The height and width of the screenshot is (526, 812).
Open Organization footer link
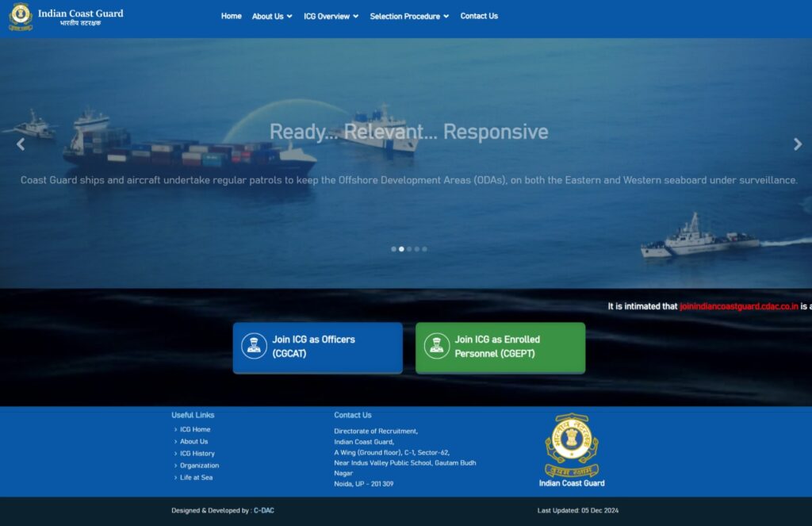[199, 466]
